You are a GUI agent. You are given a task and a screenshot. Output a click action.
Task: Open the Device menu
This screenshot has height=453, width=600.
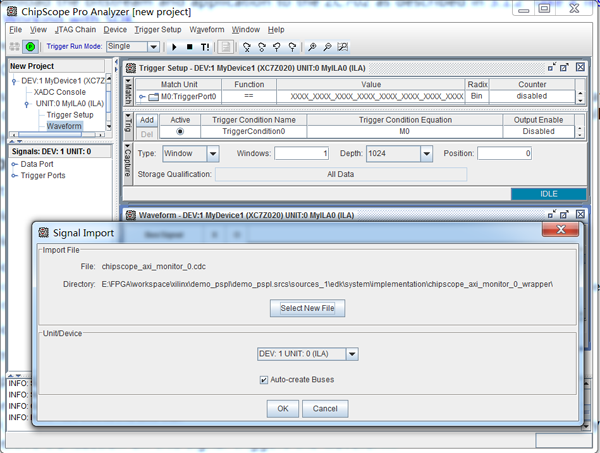pyautogui.click(x=115, y=30)
